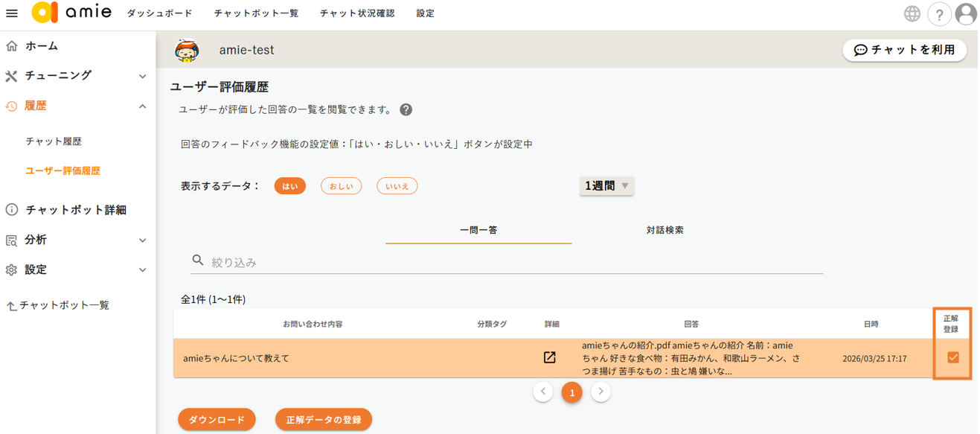Click the amie logo
This screenshot has width=980, height=434.
point(71,13)
